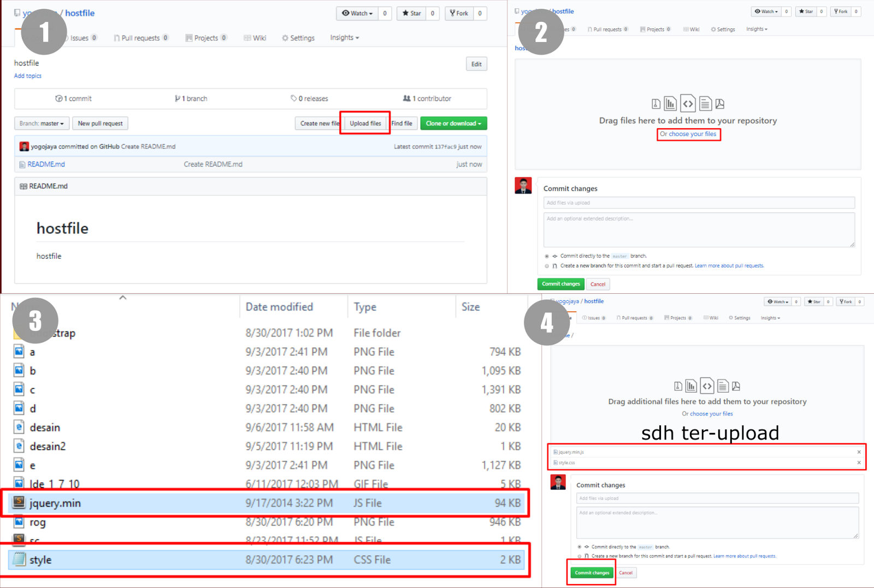
Task: Open the Branch: master dropdown
Action: (42, 123)
